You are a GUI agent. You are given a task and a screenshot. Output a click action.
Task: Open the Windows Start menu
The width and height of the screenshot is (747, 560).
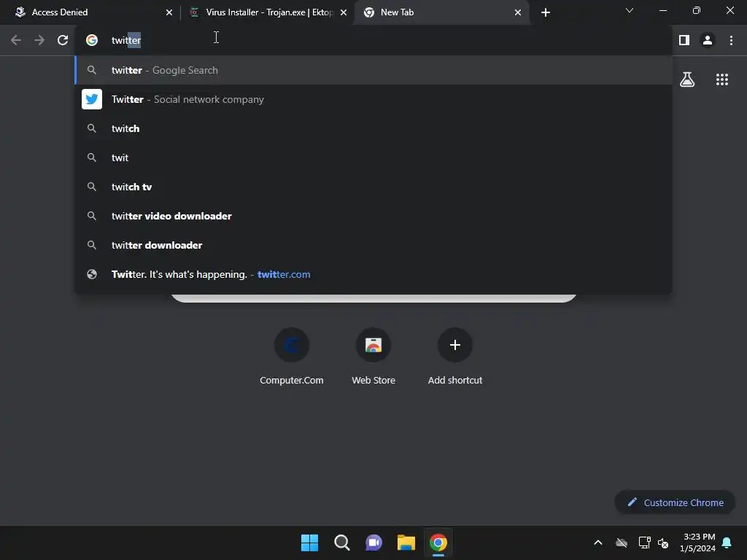309,542
